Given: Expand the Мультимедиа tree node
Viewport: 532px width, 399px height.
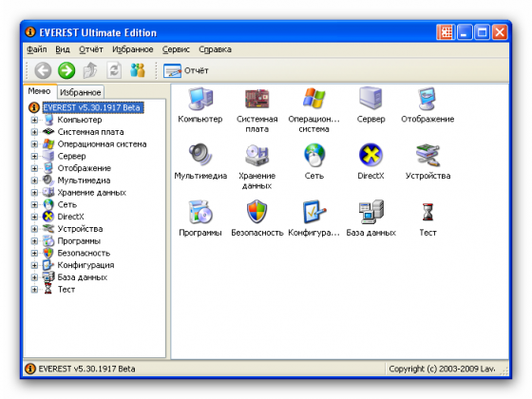Looking at the screenshot, I should coord(34,180).
